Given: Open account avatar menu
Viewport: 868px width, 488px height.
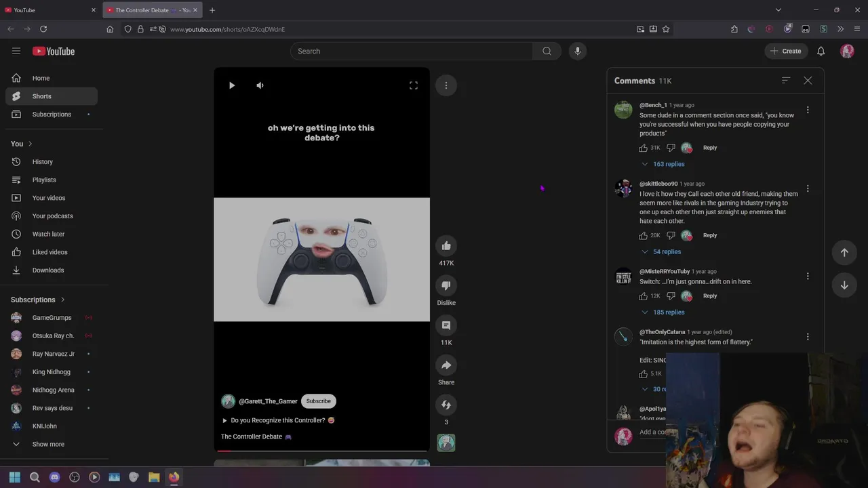Looking at the screenshot, I should pos(847,52).
